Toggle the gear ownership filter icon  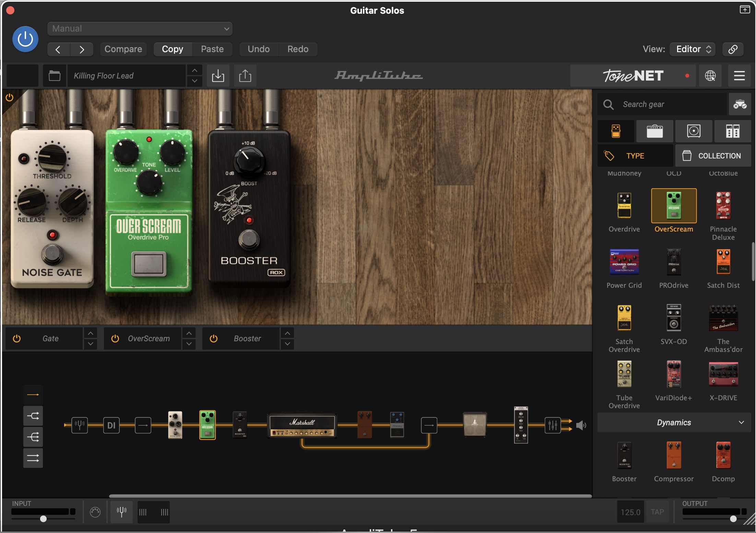point(740,104)
